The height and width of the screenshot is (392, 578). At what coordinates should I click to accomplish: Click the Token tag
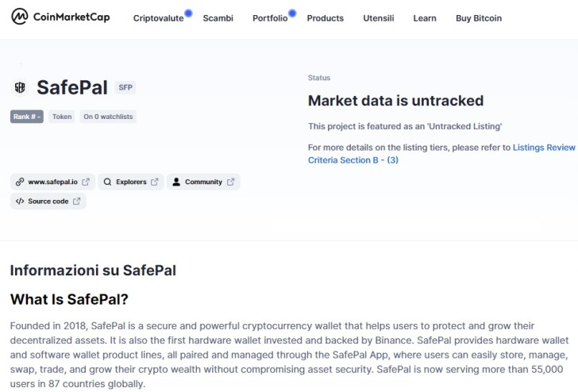pos(62,117)
